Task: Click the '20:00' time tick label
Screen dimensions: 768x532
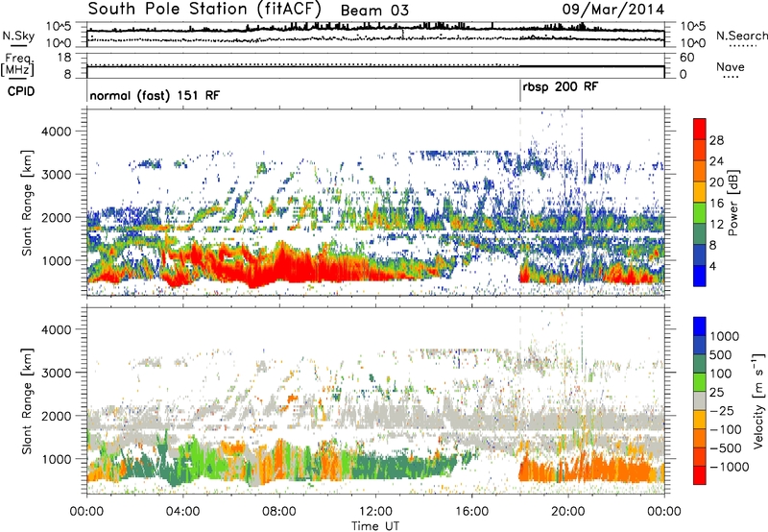Action: click(567, 512)
